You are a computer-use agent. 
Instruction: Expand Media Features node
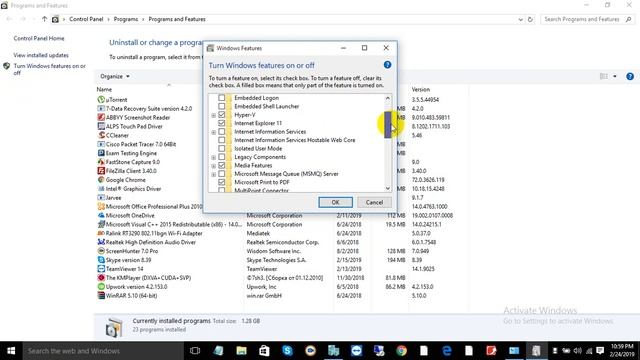point(213,166)
